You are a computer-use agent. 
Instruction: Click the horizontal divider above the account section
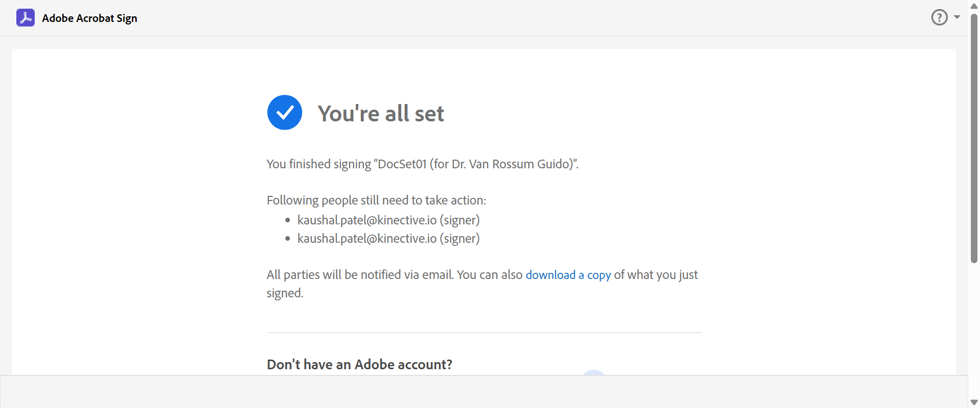pos(484,333)
